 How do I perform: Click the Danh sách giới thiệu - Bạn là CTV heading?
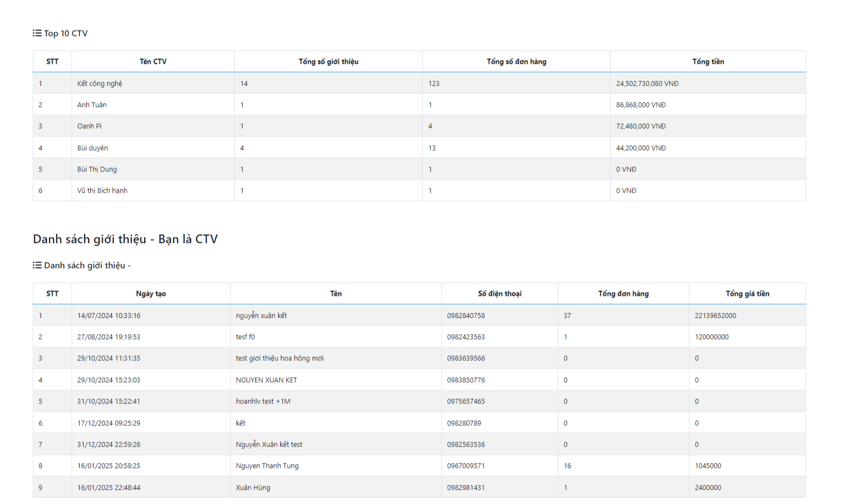coord(125,239)
